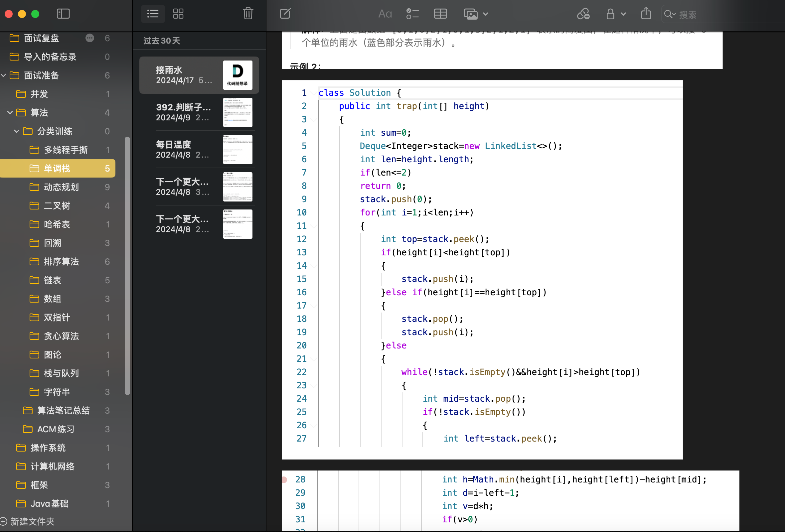Insert a checklist via toolbar

point(412,14)
